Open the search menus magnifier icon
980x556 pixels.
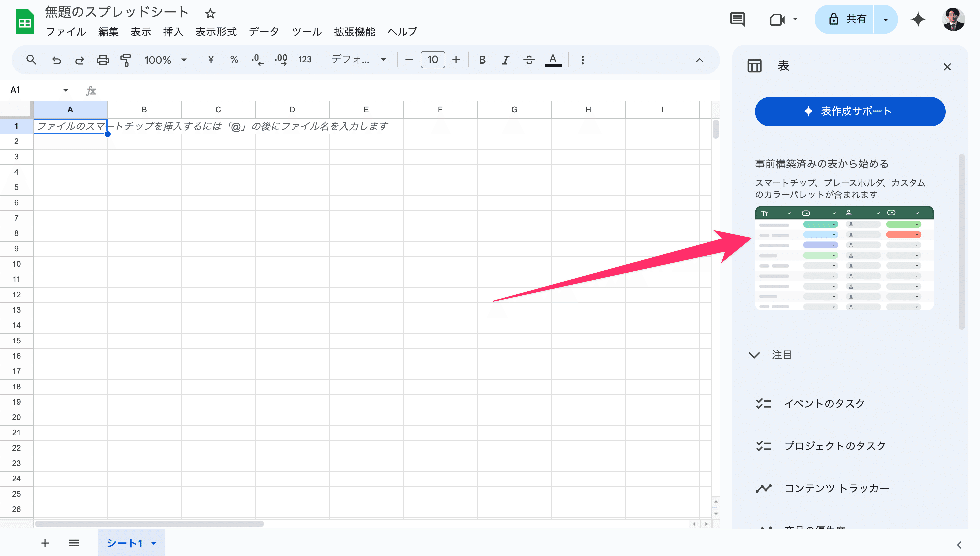click(x=31, y=60)
